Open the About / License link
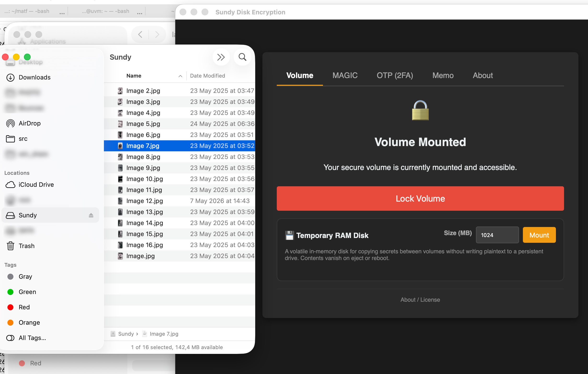The width and height of the screenshot is (588, 374). point(420,300)
